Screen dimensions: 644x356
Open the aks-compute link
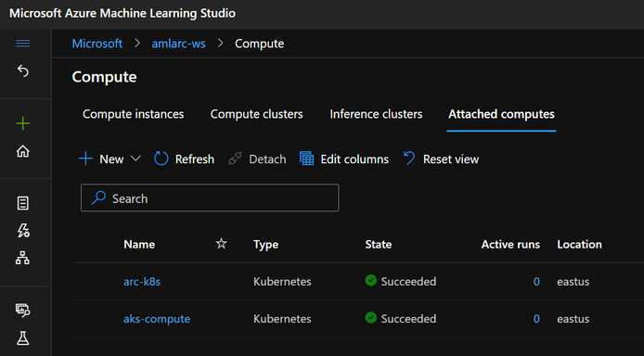[157, 319]
